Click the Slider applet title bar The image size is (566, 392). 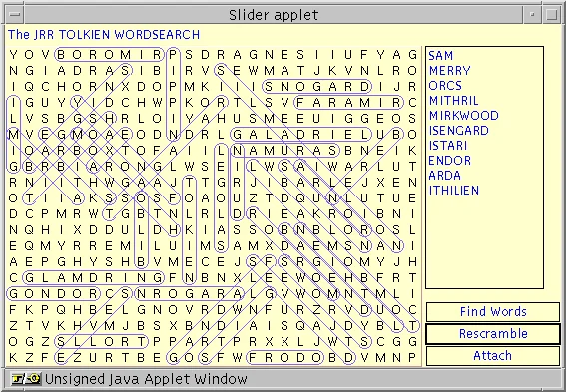click(x=274, y=15)
